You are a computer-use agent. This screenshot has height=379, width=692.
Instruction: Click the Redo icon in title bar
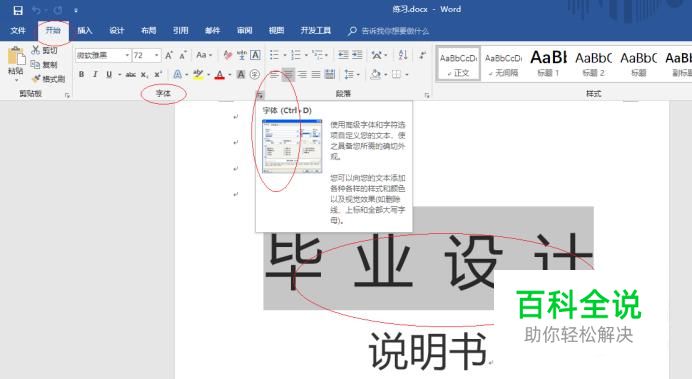click(58, 10)
